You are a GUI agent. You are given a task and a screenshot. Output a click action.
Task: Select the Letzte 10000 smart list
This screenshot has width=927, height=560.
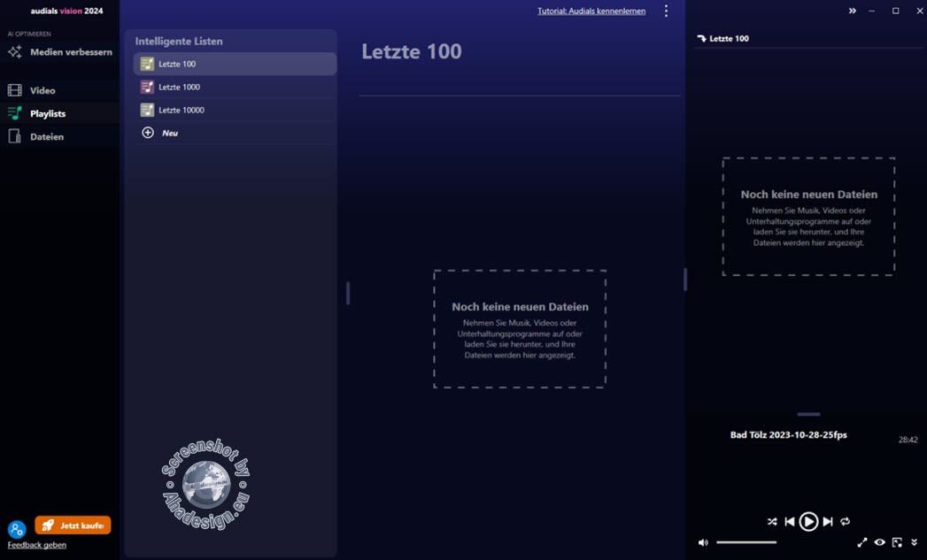point(235,110)
